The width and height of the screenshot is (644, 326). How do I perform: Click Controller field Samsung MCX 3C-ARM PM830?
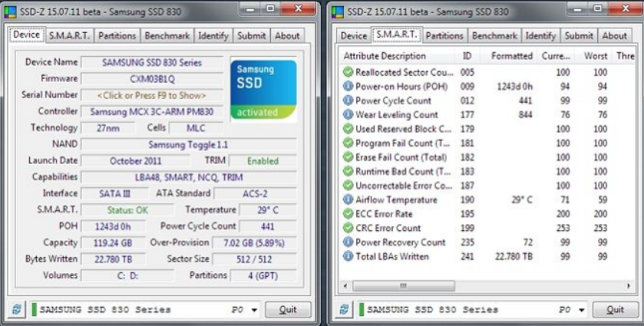tap(152, 112)
